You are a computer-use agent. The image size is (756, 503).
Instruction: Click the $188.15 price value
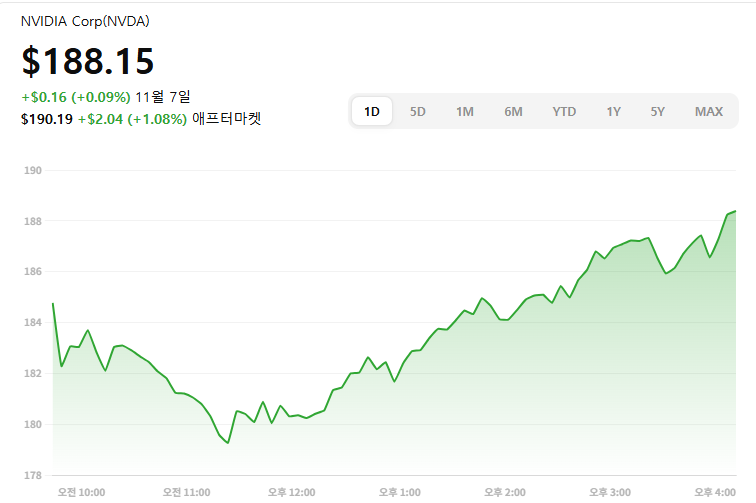pos(88,61)
